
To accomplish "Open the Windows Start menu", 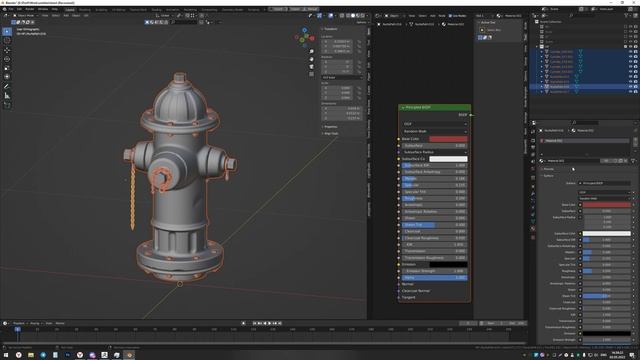I will pos(6,355).
